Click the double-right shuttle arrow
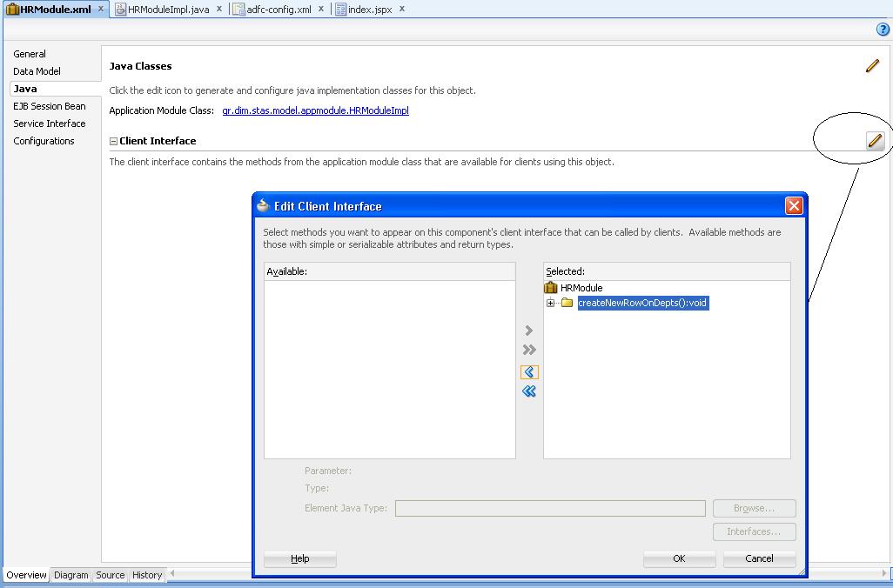The height and width of the screenshot is (588, 893). [529, 350]
